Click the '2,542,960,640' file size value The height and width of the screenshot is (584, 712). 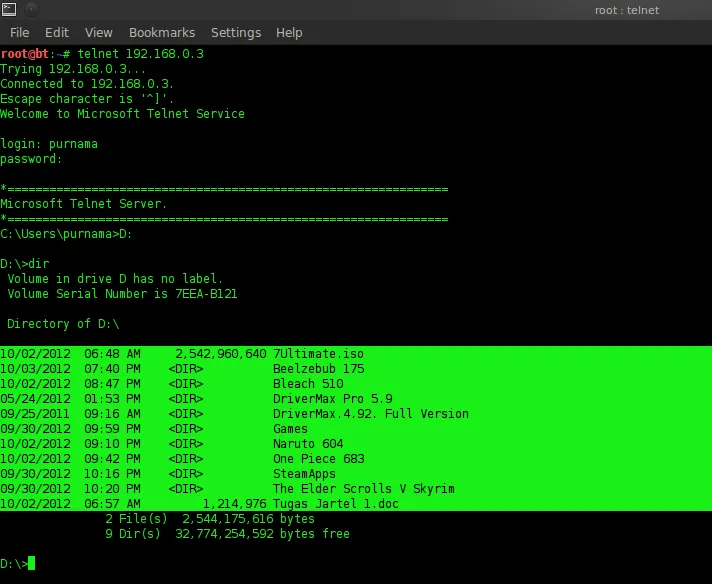221,354
